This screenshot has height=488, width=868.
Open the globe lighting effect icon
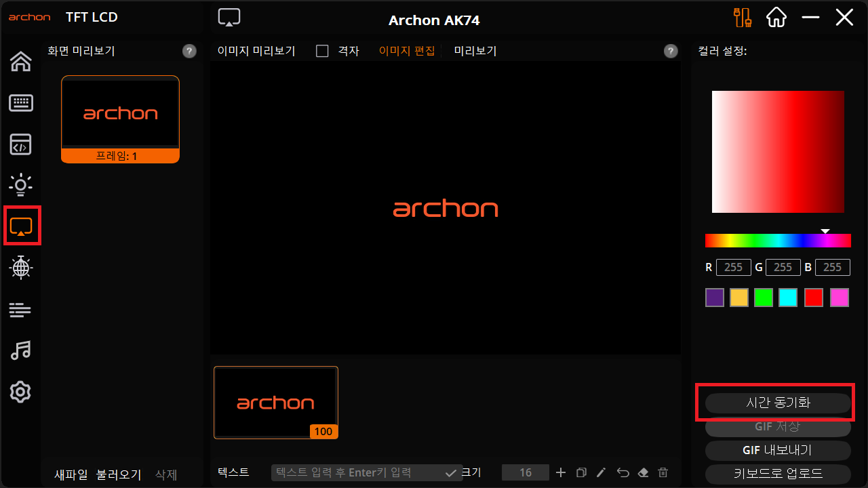(21, 268)
